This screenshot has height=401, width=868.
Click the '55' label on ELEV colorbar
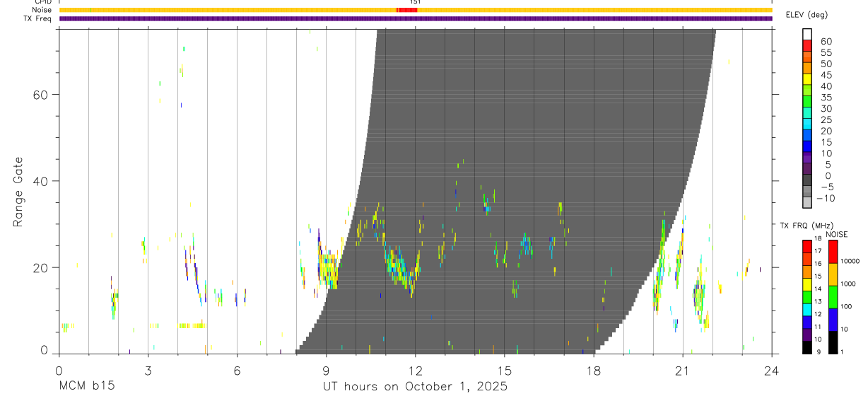(x=826, y=52)
